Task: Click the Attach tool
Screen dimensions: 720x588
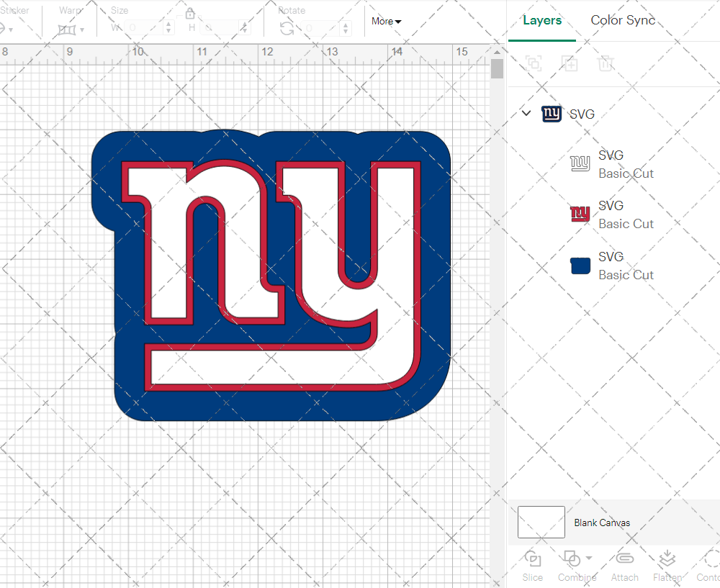Action: [624, 566]
